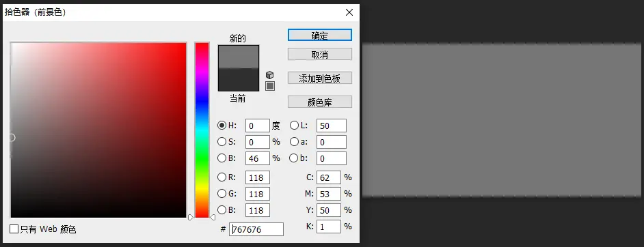Close the color picker dialog
Image resolution: width=644 pixels, height=247 pixels.
349,12
